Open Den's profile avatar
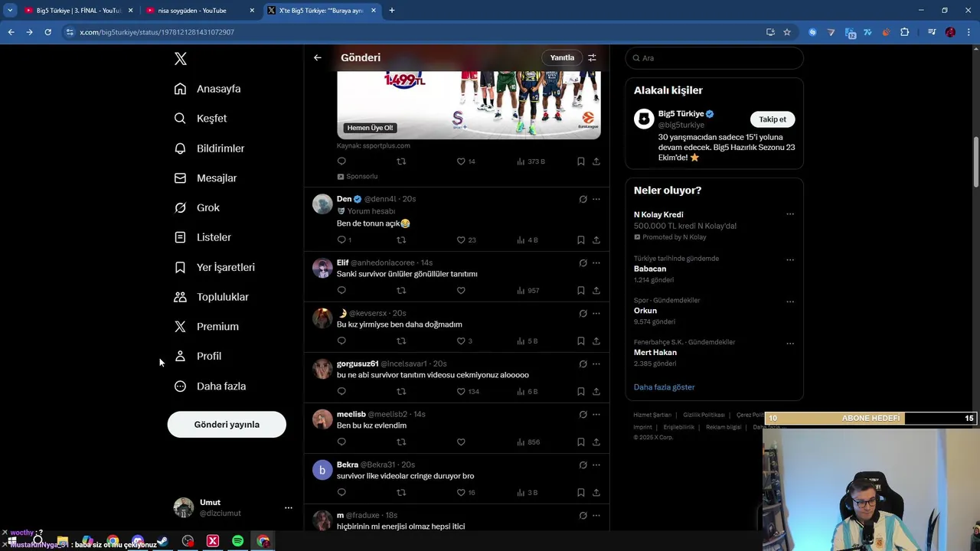Screen dimensions: 980x551 (x=322, y=204)
